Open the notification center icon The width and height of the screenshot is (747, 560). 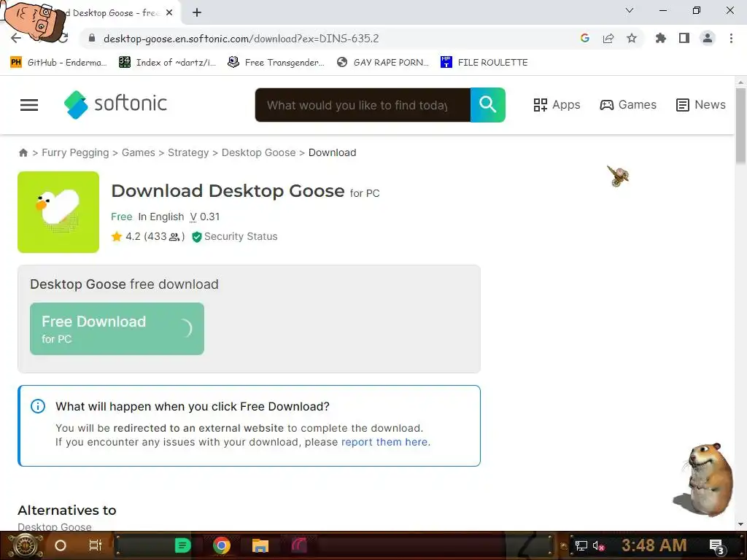click(x=717, y=547)
